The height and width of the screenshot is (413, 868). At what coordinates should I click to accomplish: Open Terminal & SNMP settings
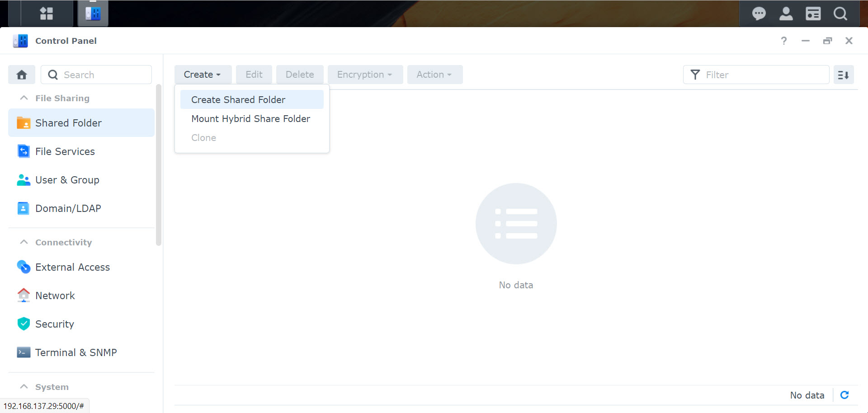point(76,352)
